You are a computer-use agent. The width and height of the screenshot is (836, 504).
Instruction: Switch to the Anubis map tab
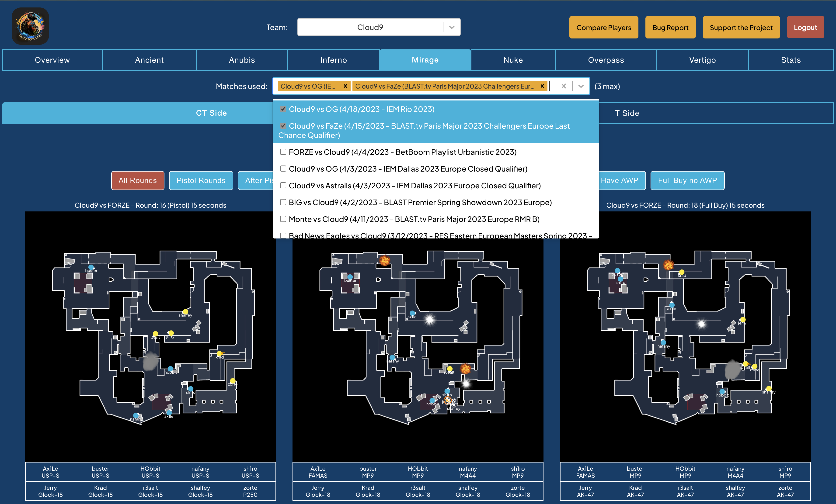[242, 60]
